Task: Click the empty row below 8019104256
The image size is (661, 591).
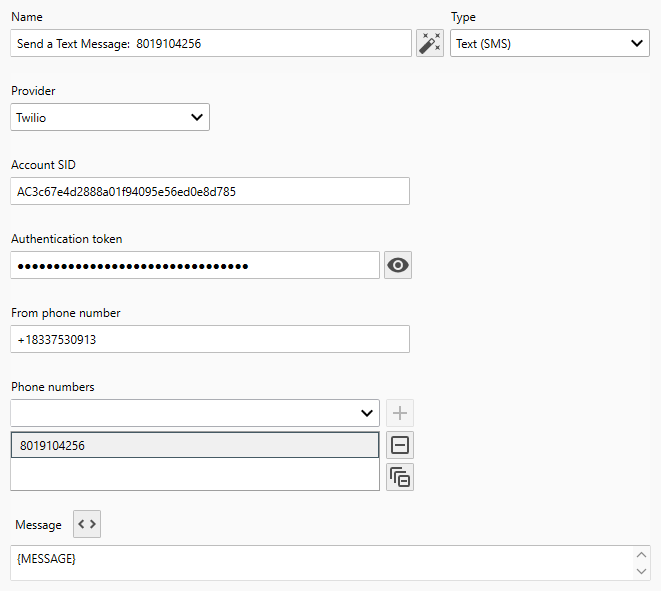Action: pyautogui.click(x=195, y=475)
